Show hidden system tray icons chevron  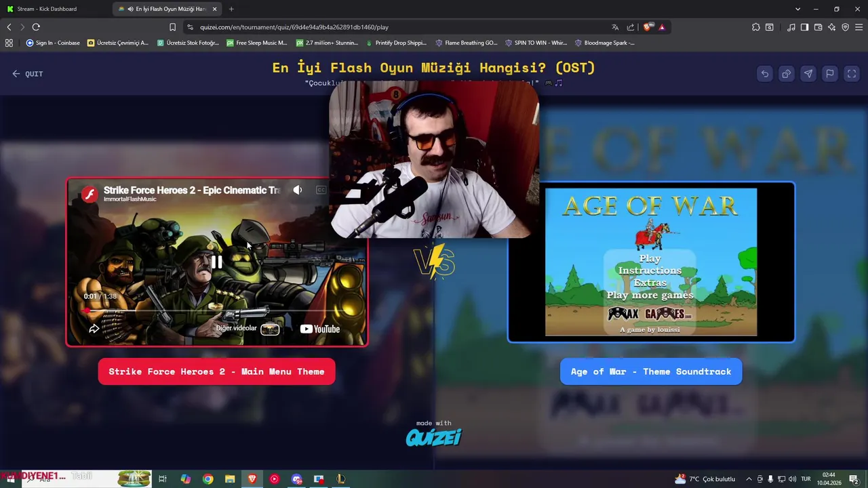tap(749, 479)
